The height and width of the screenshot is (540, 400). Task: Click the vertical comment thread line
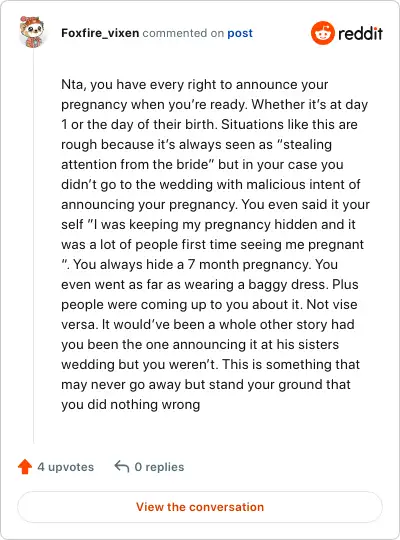click(x=33, y=245)
